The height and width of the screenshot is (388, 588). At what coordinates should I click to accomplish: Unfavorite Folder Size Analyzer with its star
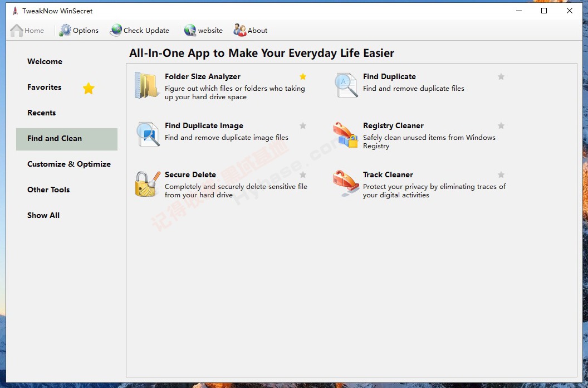click(x=303, y=76)
